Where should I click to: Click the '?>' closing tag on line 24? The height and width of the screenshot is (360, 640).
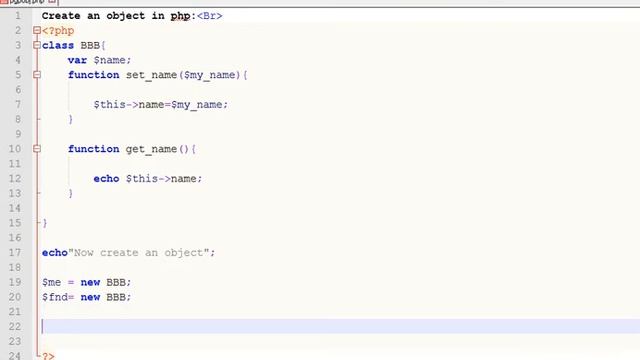click(48, 356)
